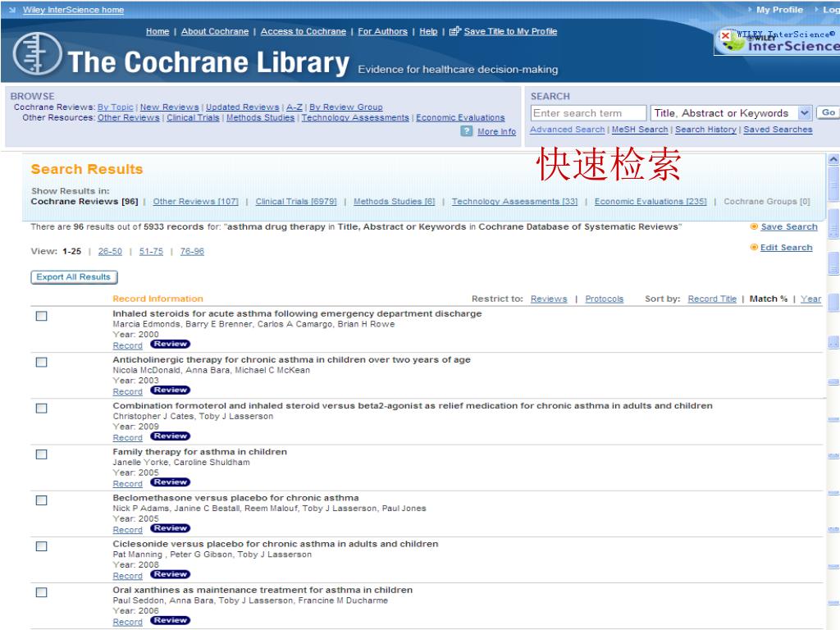Click the Review badge for Family therapy

[171, 482]
